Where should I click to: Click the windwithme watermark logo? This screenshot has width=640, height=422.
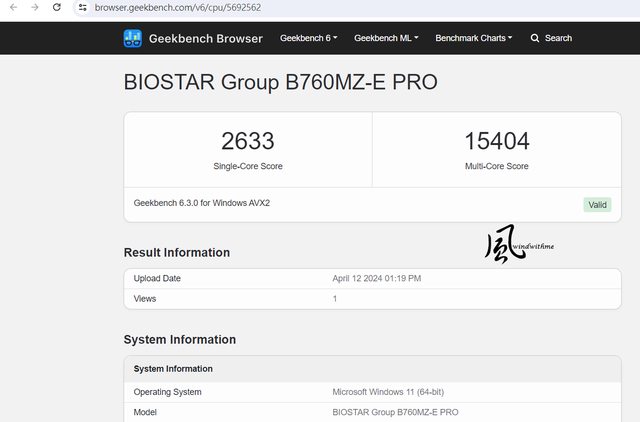tap(519, 244)
